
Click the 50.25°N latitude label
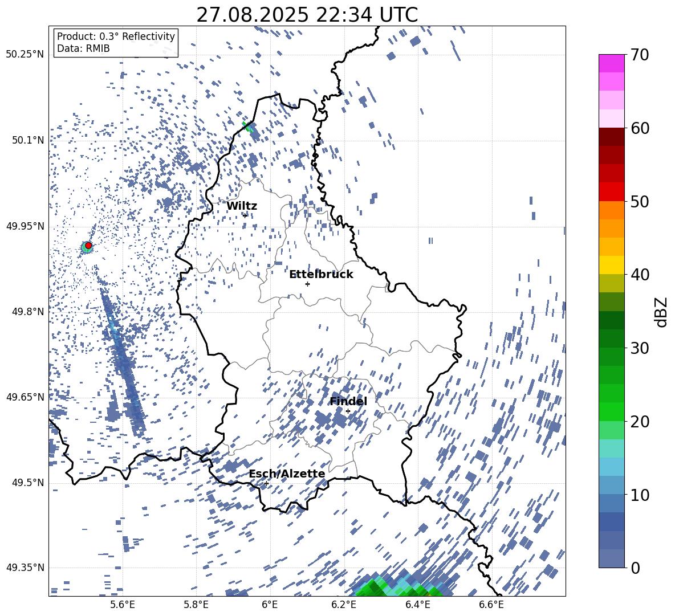click(25, 55)
